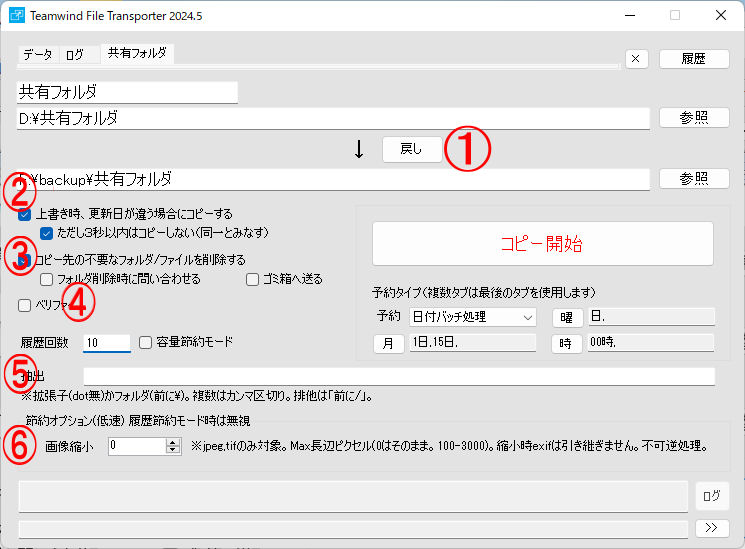This screenshot has width=745, height=549.
Task: Click 参照 button for source folder
Action: click(694, 117)
